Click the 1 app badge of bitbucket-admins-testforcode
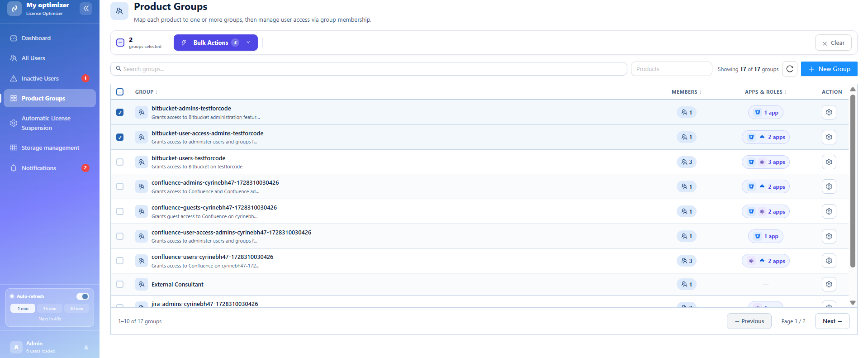The height and width of the screenshot is (358, 868). coord(766,113)
